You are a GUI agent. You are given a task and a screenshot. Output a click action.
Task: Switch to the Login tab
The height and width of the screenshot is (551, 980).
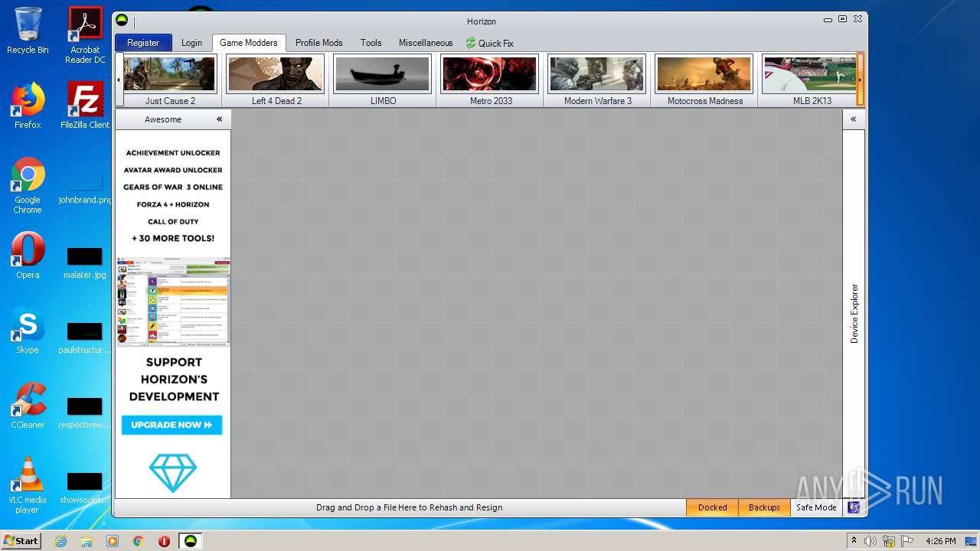(x=191, y=43)
